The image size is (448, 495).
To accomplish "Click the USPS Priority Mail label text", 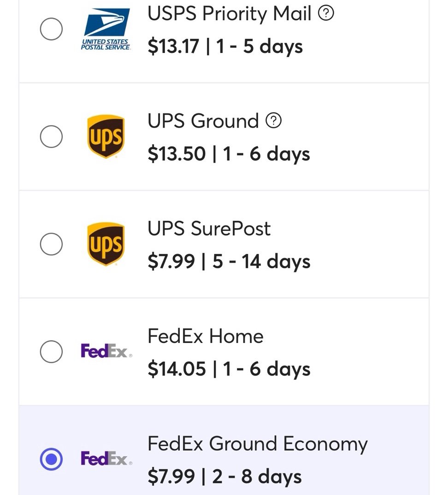I will pos(230,14).
